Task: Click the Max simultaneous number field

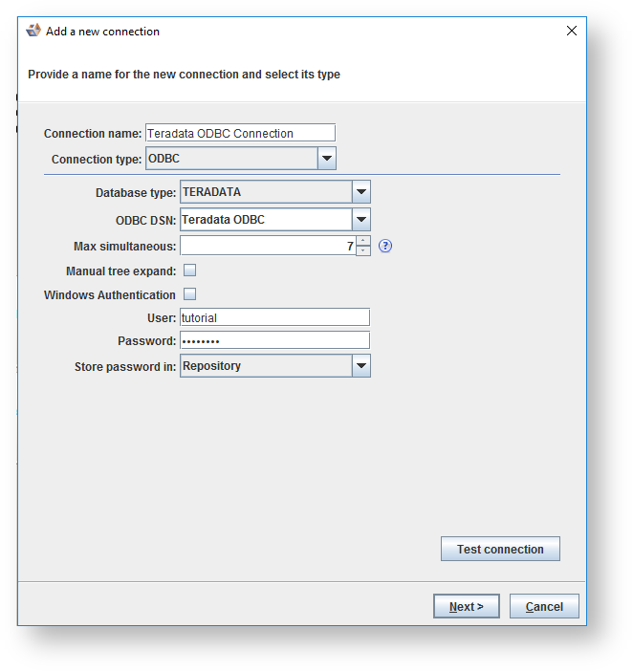Action: pyautogui.click(x=267, y=246)
